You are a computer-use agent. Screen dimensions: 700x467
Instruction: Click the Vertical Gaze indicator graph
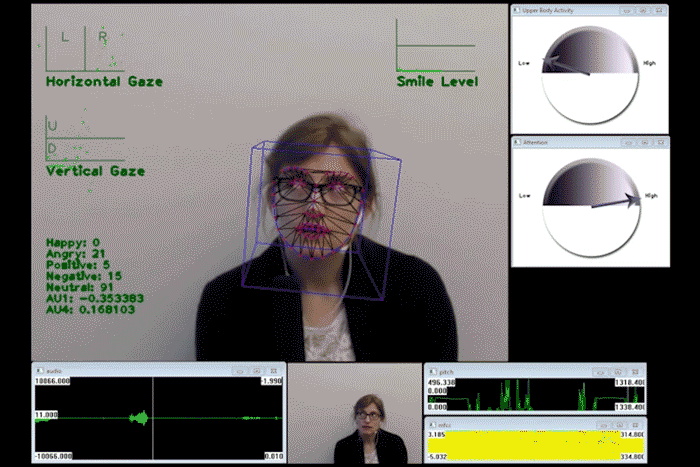tap(84, 141)
